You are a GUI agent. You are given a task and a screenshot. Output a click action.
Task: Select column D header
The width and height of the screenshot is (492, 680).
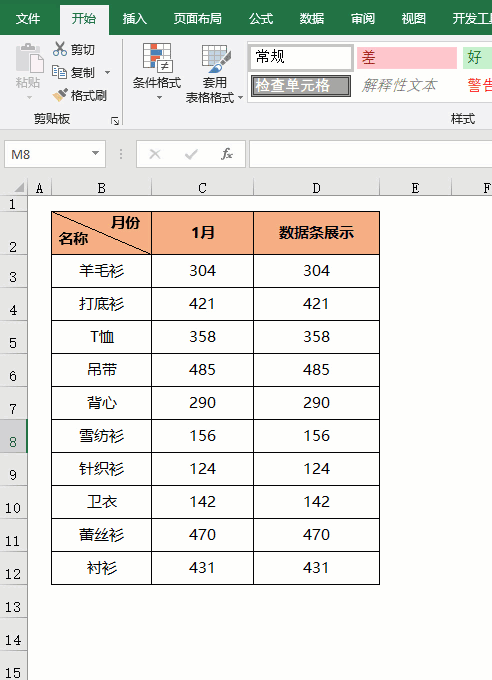point(316,188)
